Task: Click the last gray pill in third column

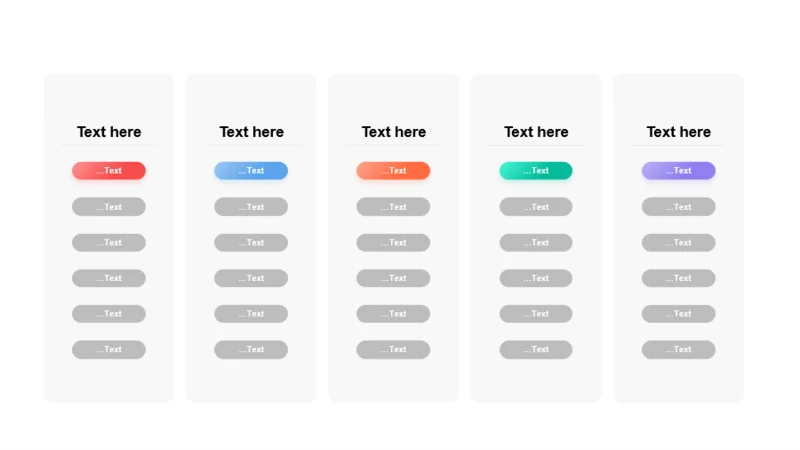Action: (x=393, y=349)
